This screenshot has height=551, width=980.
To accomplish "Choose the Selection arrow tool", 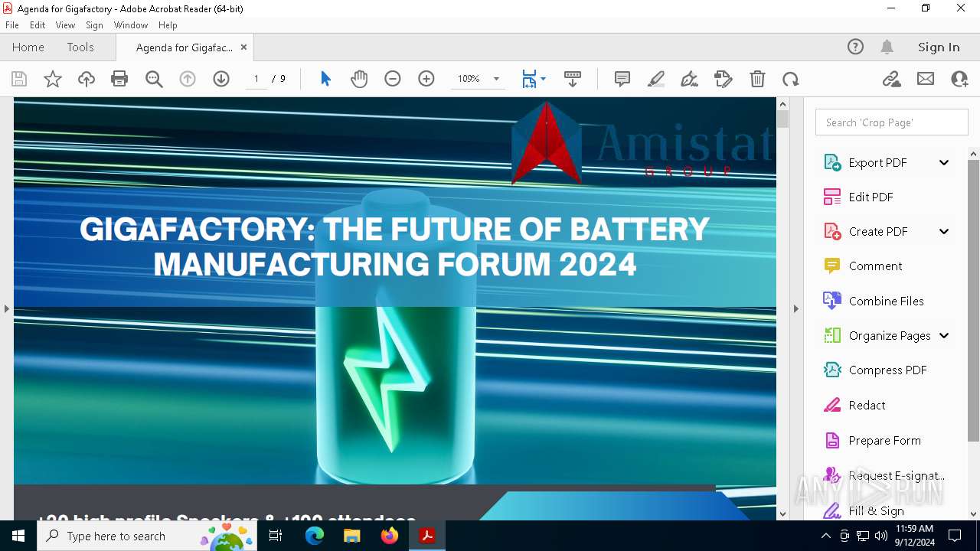I will [x=325, y=79].
